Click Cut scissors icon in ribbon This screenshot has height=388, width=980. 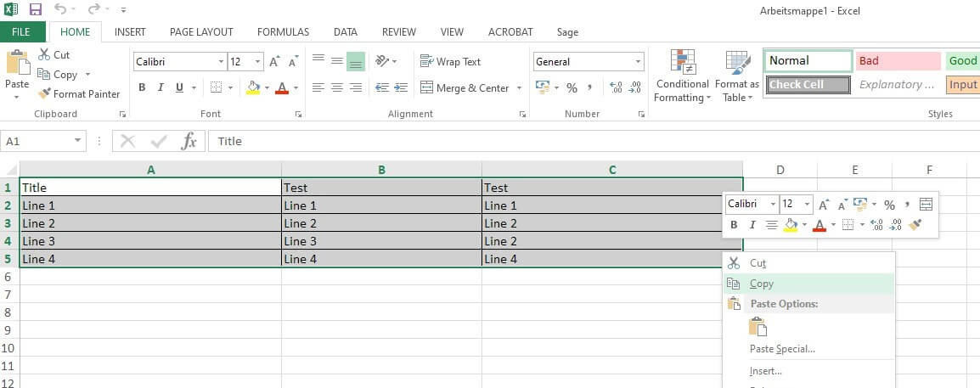45,54
